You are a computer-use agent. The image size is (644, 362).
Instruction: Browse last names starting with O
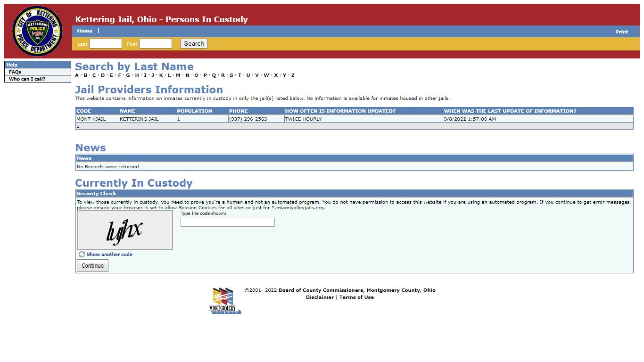(196, 75)
